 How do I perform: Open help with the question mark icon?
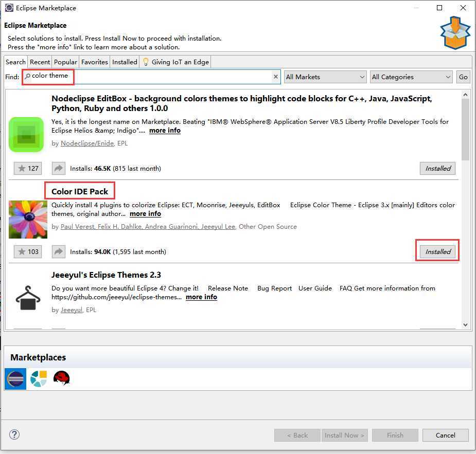[14, 434]
